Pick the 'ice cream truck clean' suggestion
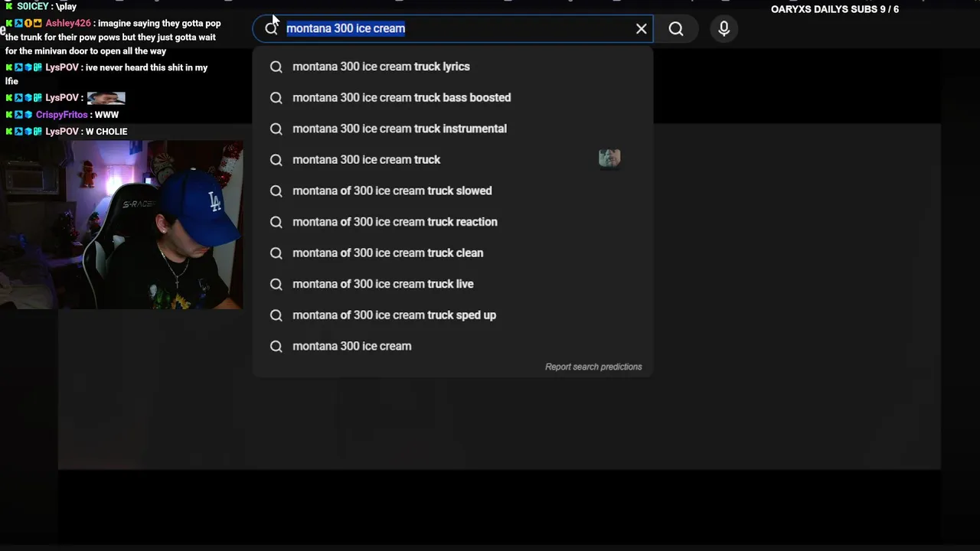Screen dimensions: 980x551 click(x=387, y=253)
